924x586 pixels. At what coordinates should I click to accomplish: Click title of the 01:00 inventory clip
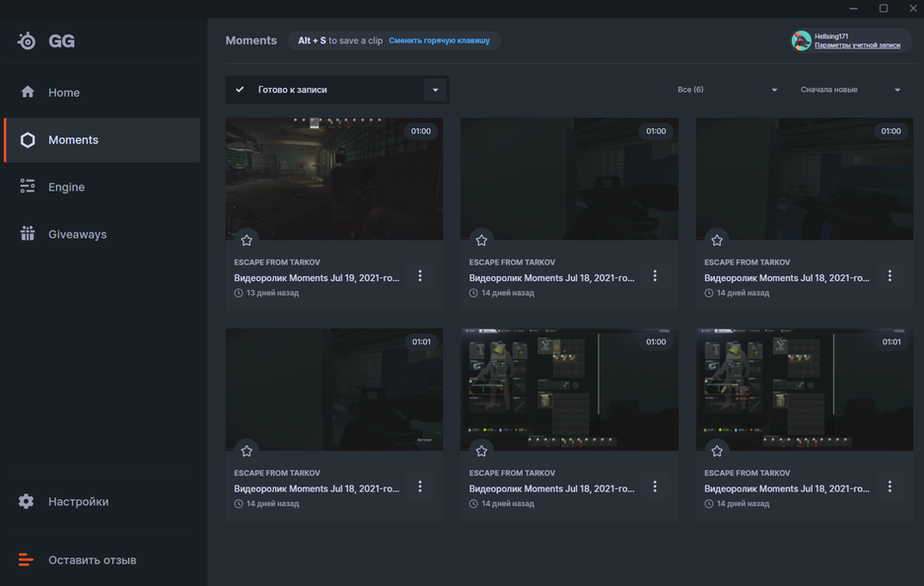tap(551, 489)
